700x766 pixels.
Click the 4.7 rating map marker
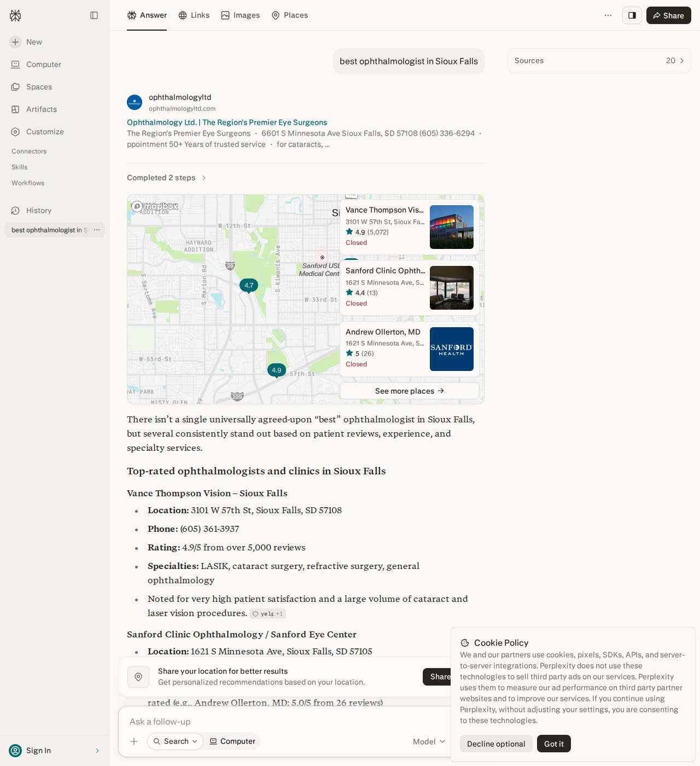[x=249, y=286]
